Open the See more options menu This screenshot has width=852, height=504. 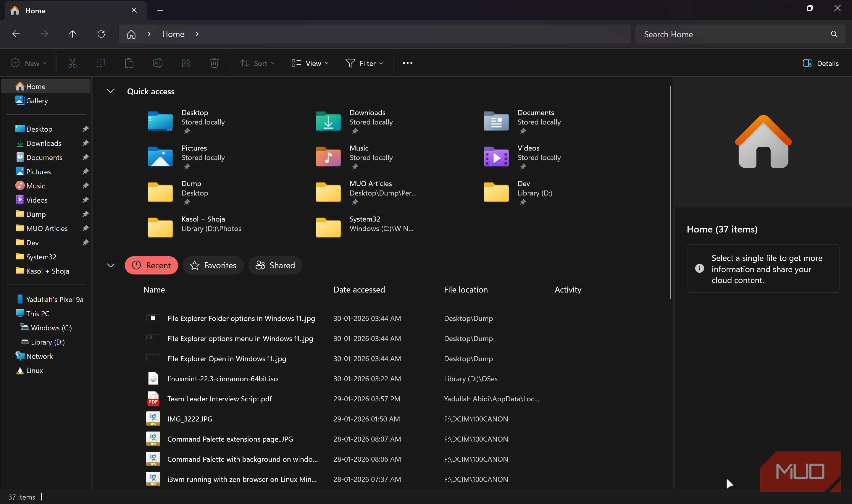pos(407,63)
